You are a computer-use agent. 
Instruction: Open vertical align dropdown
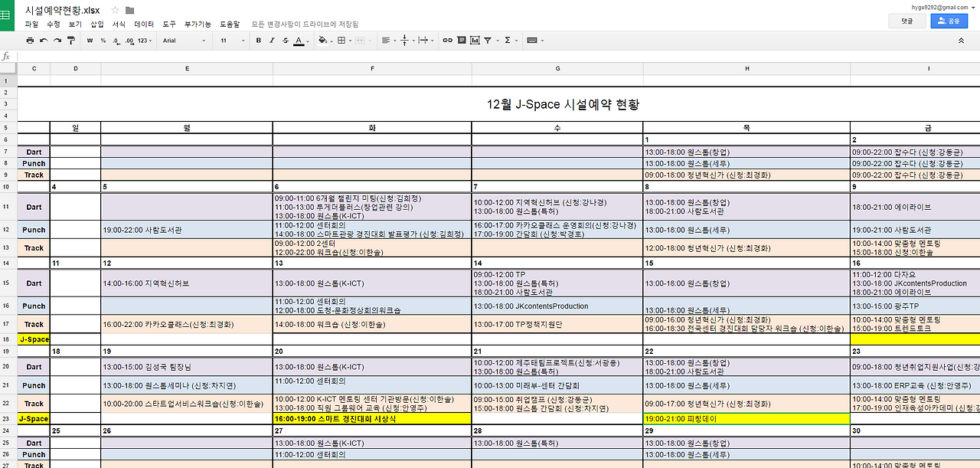tap(407, 40)
